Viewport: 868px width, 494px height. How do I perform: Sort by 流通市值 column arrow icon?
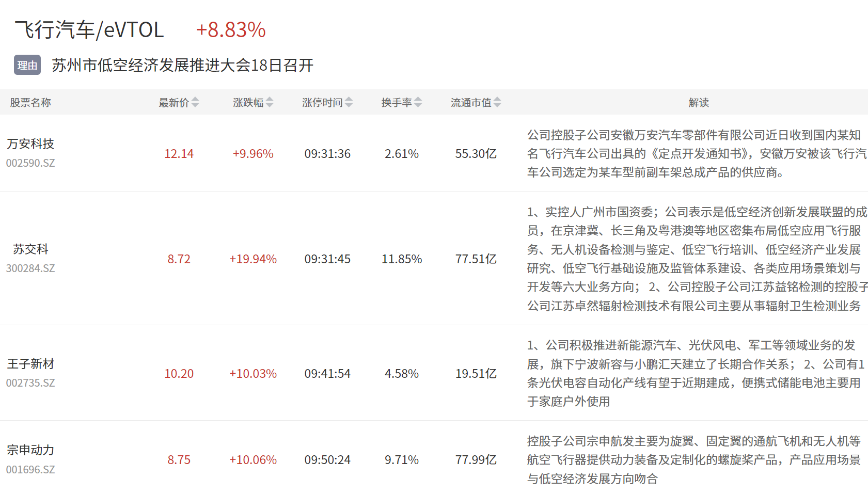coord(497,102)
